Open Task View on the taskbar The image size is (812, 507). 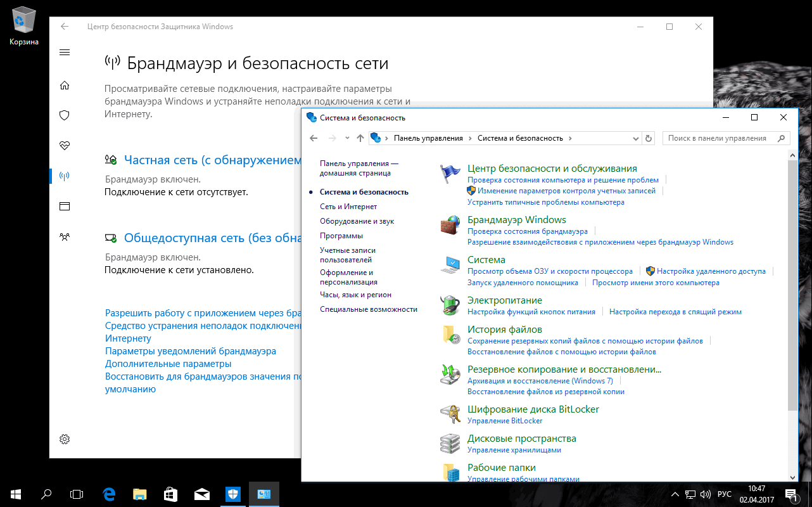coord(77,494)
